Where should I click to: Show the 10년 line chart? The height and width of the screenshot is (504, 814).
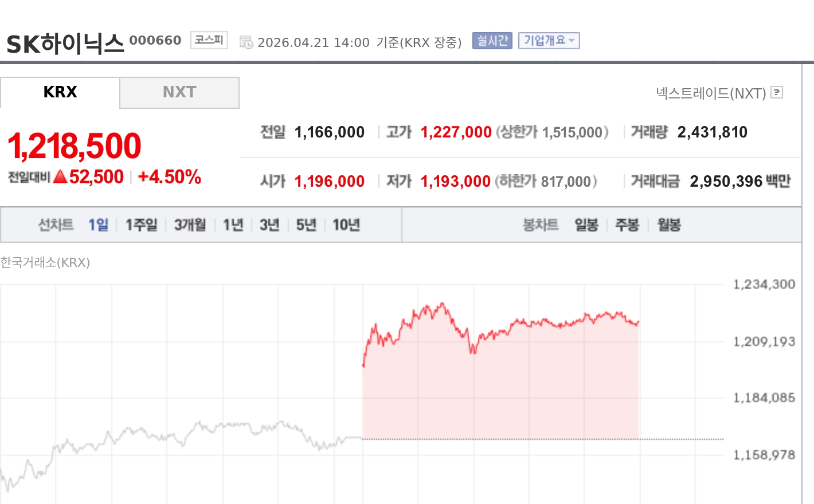pos(346,225)
